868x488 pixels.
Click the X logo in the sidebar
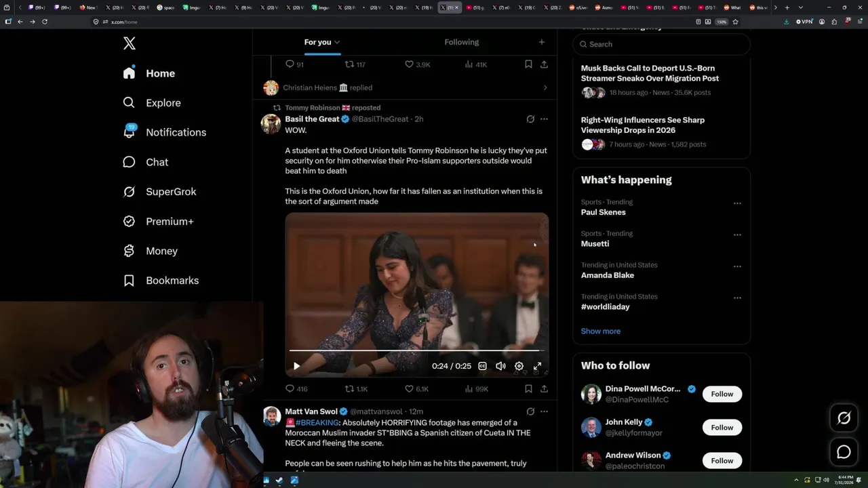tap(130, 44)
